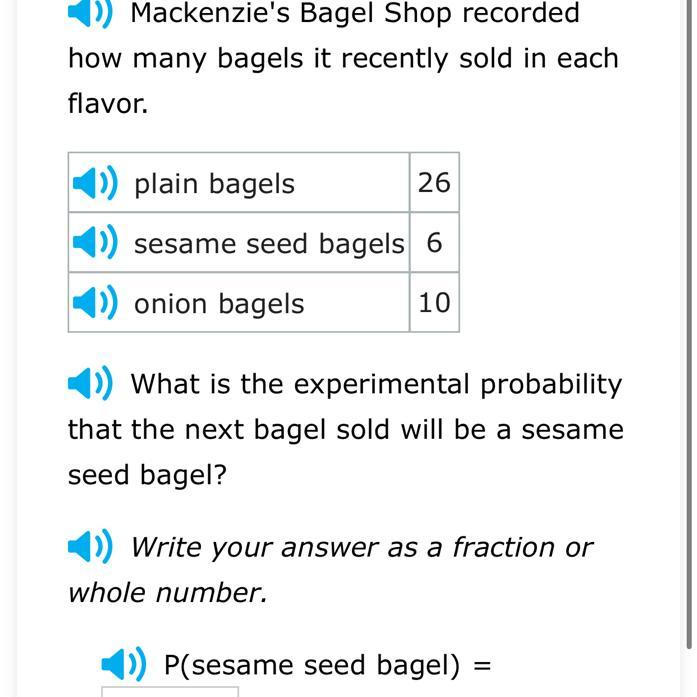Play audio for 'Write your answer' instruction
The width and height of the screenshot is (697, 697).
coord(90,546)
